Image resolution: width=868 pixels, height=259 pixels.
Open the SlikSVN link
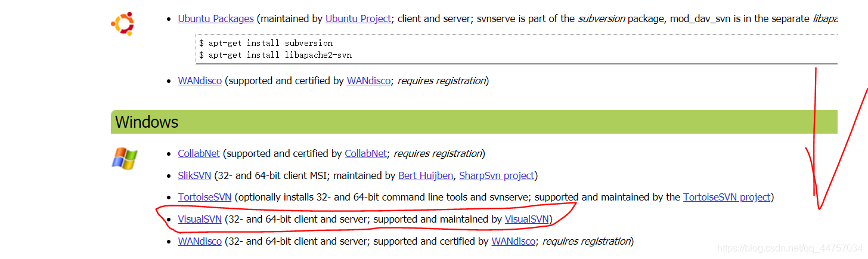[x=194, y=175]
